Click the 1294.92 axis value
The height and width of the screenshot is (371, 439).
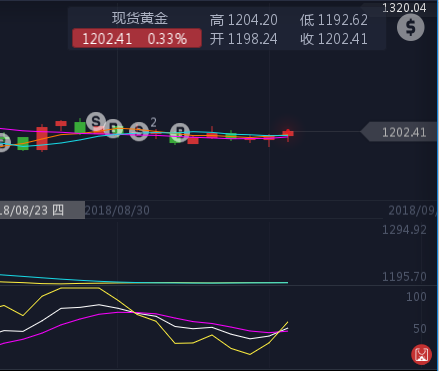pyautogui.click(x=404, y=230)
